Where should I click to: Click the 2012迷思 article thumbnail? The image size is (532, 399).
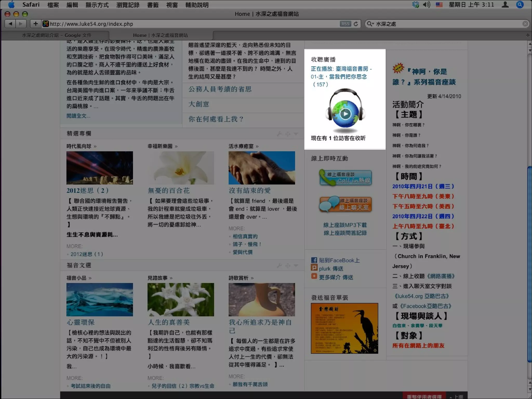point(99,168)
